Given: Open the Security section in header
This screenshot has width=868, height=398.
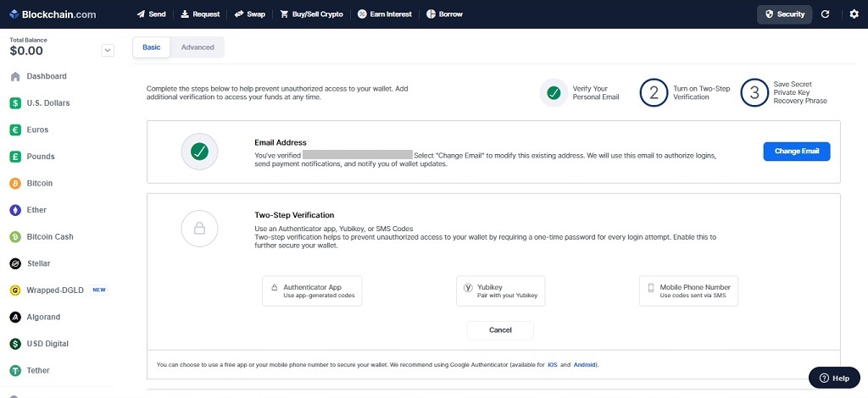Looking at the screenshot, I should tap(784, 14).
